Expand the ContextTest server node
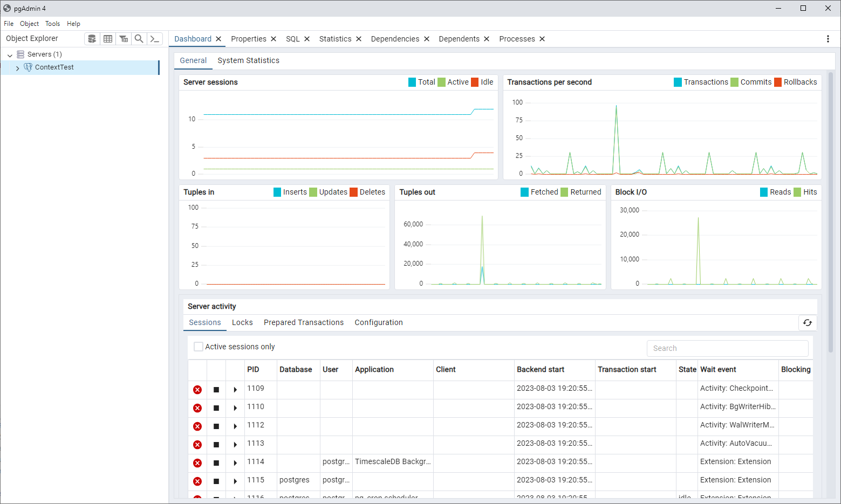841x504 pixels. point(18,68)
